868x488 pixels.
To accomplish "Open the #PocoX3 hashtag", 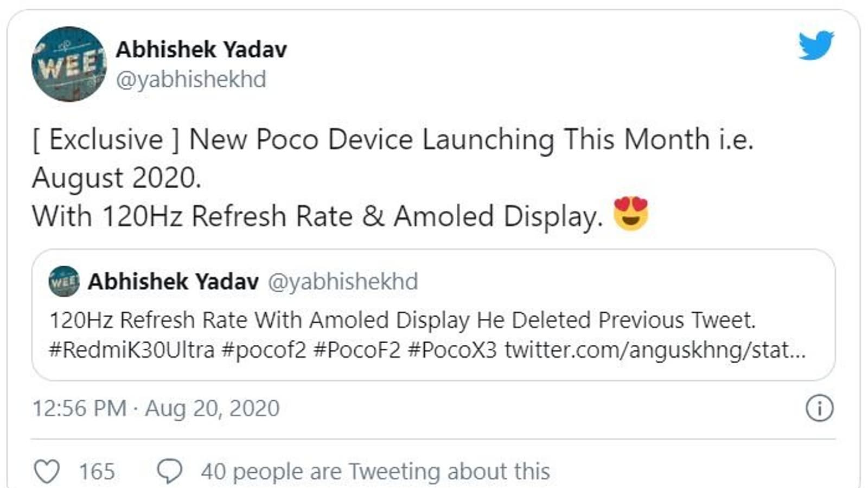I will pos(452,350).
